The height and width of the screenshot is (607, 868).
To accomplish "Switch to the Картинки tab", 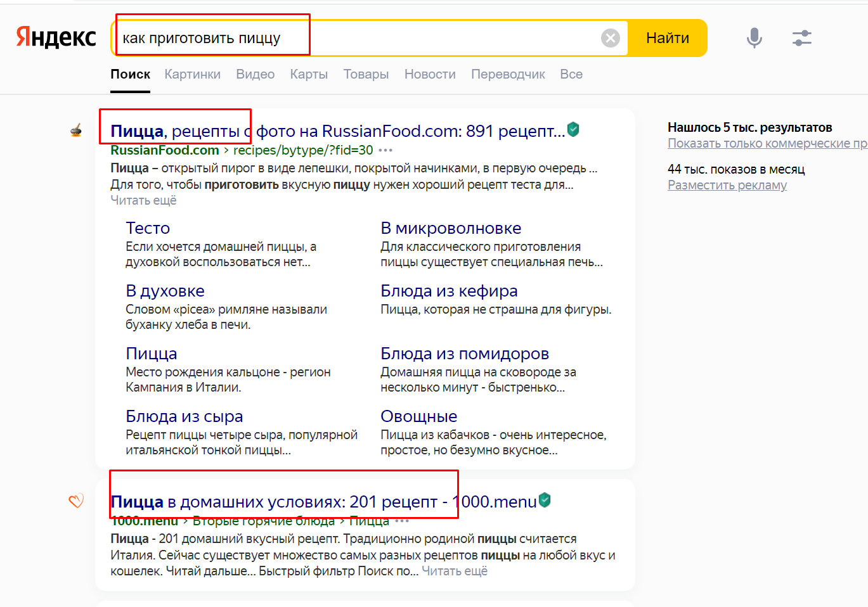I will [x=192, y=74].
